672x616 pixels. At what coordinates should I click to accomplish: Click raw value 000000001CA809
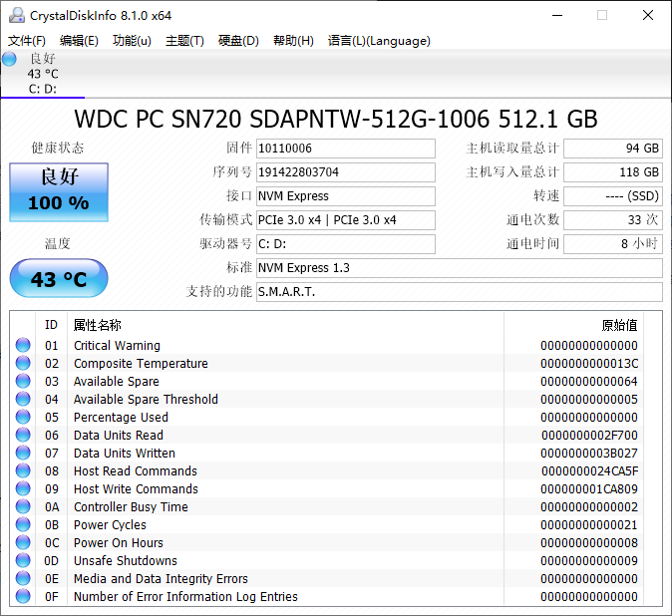(589, 488)
